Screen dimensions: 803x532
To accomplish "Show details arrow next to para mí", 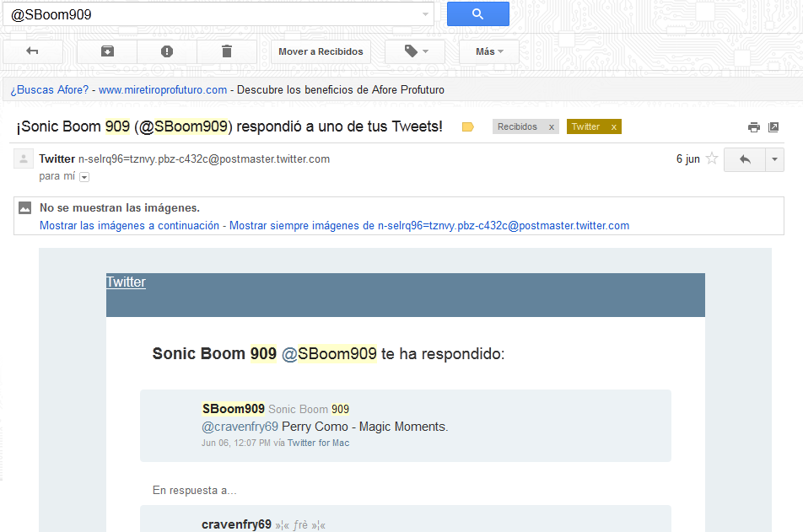I will tap(84, 177).
